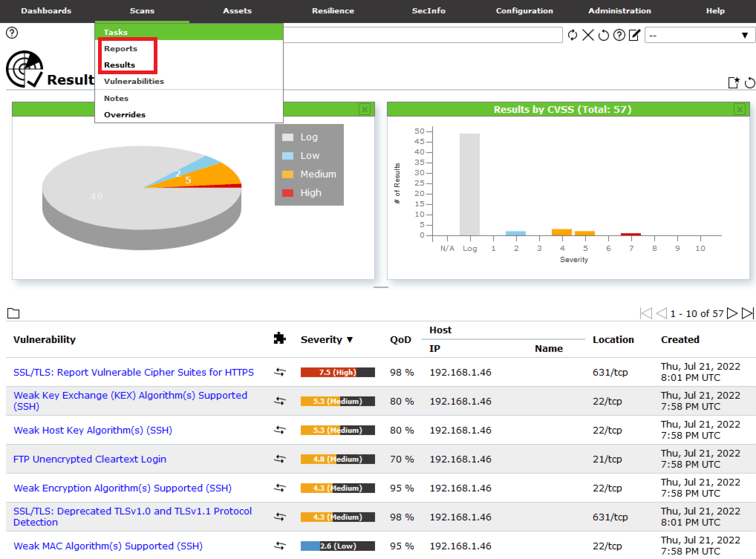Select Overrides in the Scans menu
The width and height of the screenshot is (756, 559).
click(x=125, y=114)
